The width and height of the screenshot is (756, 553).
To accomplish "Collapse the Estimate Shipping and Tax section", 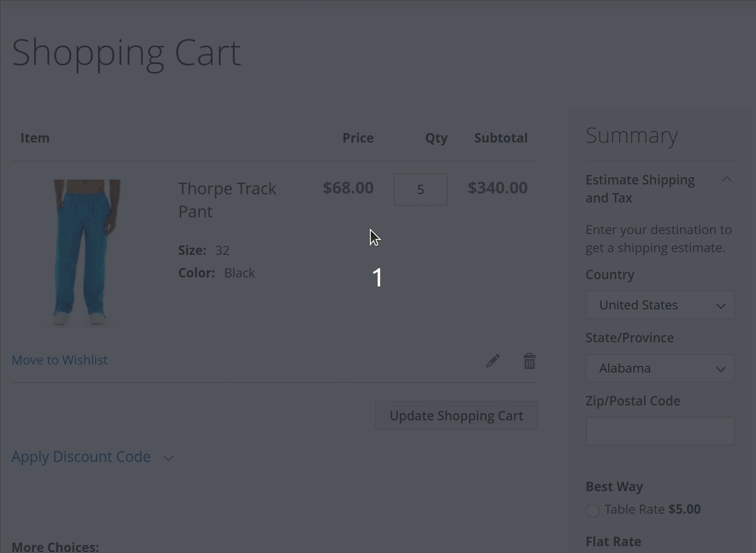I will coord(726,180).
